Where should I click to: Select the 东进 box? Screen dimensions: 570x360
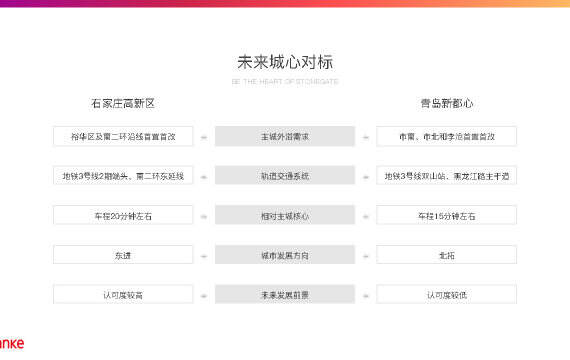click(x=123, y=255)
